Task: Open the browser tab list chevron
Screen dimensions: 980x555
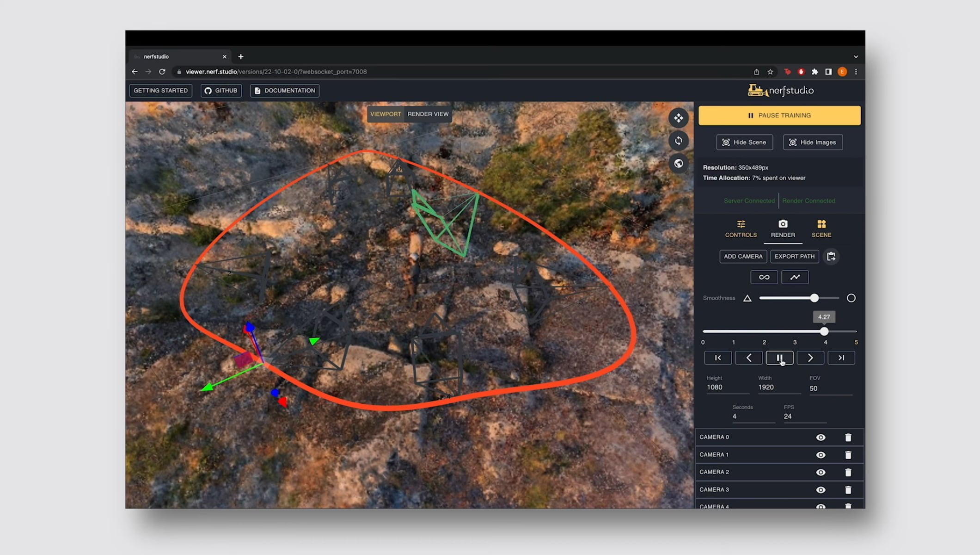Action: [856, 56]
